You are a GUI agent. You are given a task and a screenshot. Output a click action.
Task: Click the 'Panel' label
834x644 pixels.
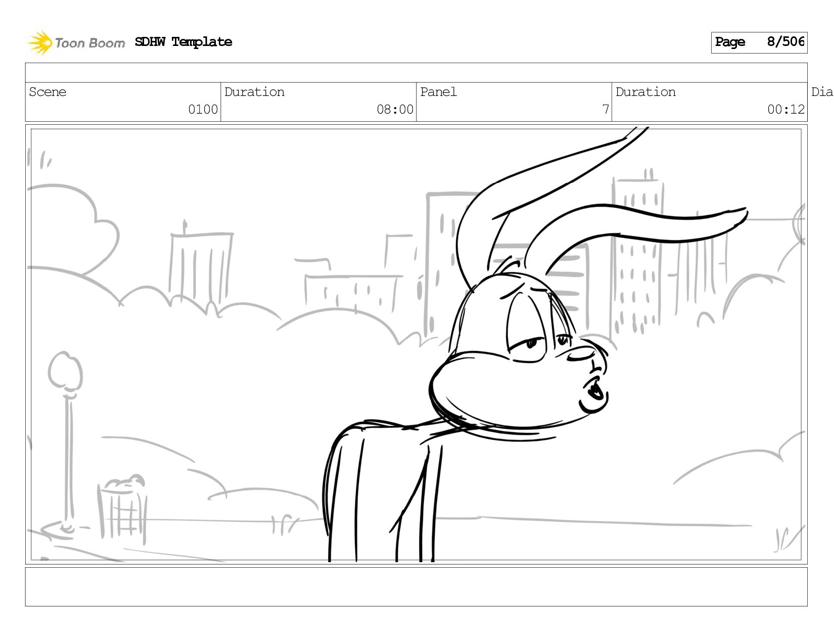pos(438,92)
